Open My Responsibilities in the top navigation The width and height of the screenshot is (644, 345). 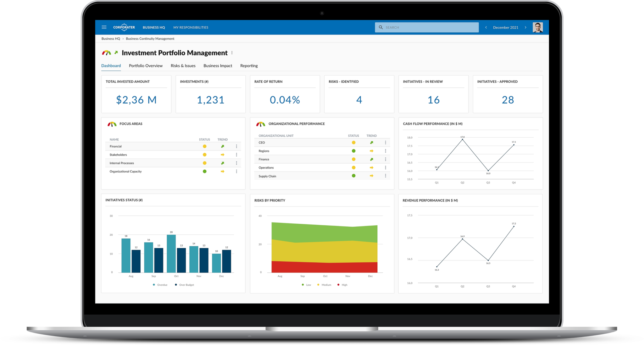pos(191,27)
